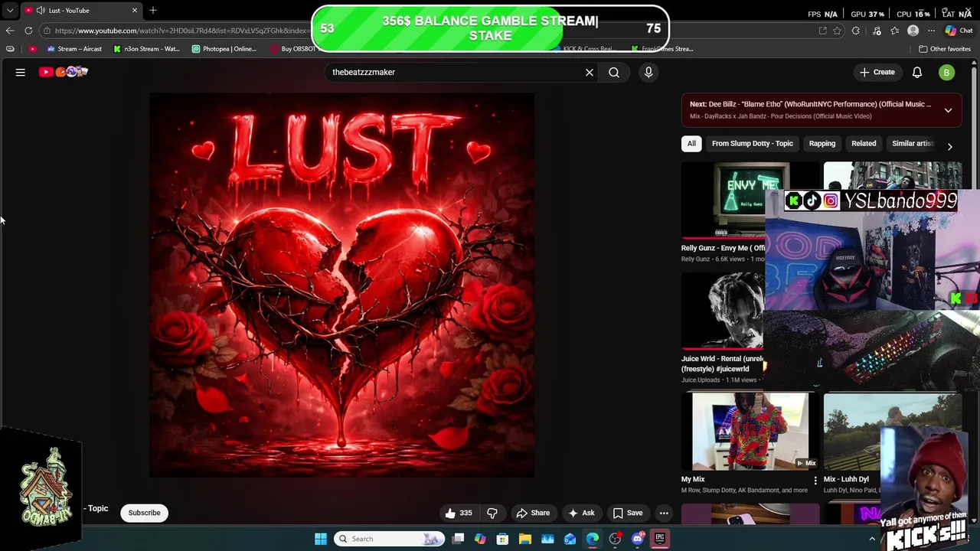Add page to favorites star
The width and height of the screenshot is (980, 551).
pyautogui.click(x=837, y=31)
